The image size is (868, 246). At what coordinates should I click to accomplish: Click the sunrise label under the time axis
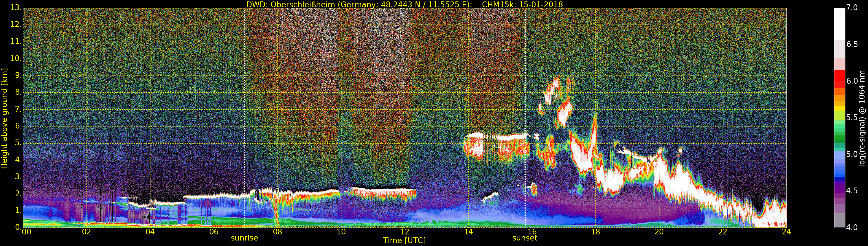click(x=244, y=238)
